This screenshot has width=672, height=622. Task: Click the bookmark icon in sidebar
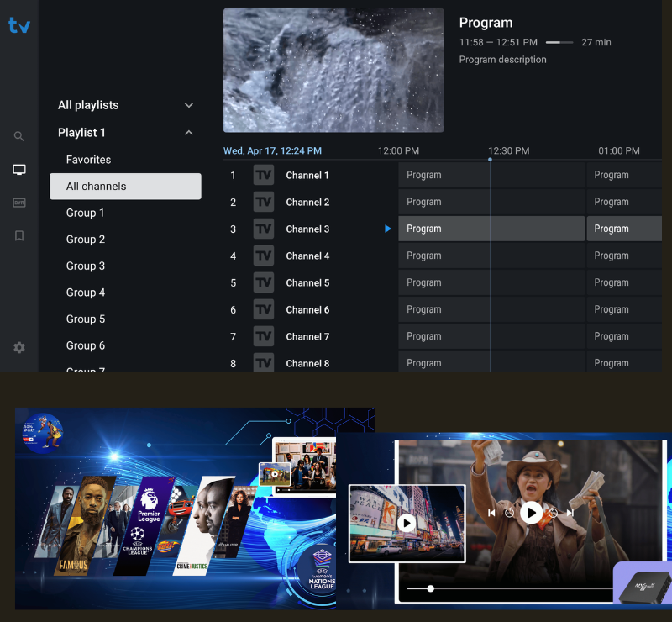point(18,235)
